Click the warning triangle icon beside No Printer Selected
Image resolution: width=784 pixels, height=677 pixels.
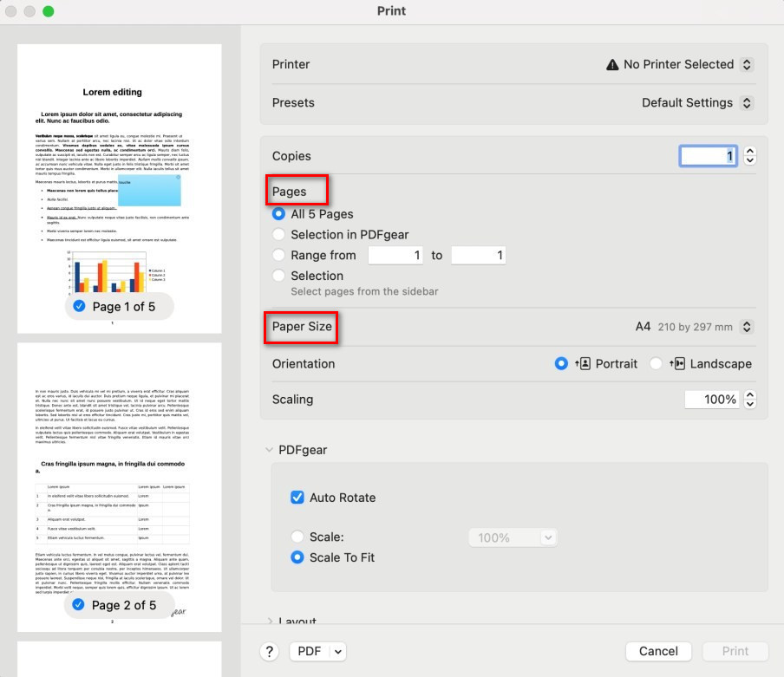tap(612, 65)
